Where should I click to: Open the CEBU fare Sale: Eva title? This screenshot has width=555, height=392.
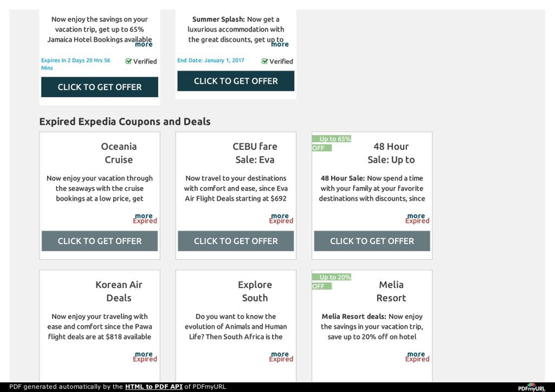(255, 153)
